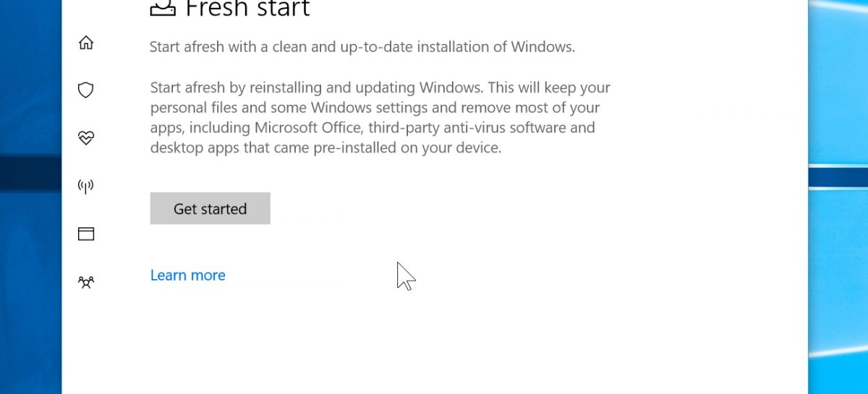This screenshot has width=868, height=394.
Task: Open Firewall & network protection antenna icon
Action: (x=86, y=187)
